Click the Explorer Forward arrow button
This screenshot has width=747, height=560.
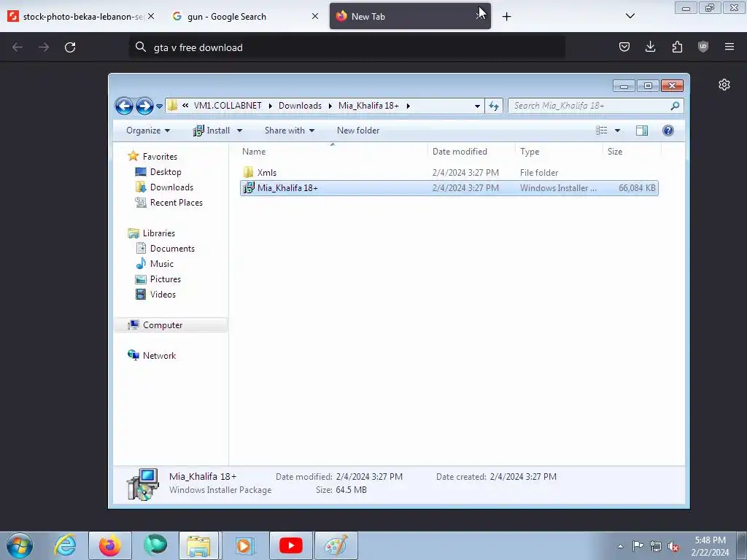coord(144,106)
